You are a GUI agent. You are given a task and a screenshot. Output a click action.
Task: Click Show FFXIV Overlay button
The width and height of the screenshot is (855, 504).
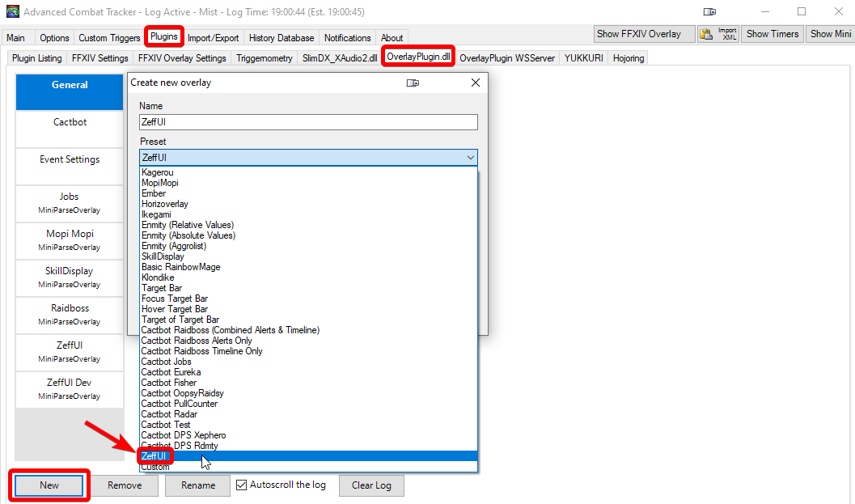[645, 34]
